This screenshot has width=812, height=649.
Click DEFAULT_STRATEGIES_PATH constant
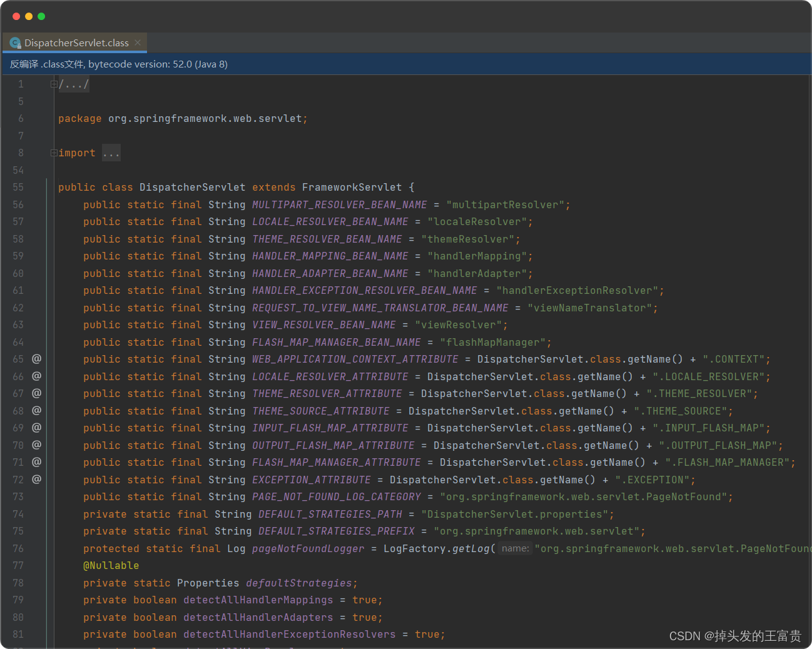tap(330, 514)
